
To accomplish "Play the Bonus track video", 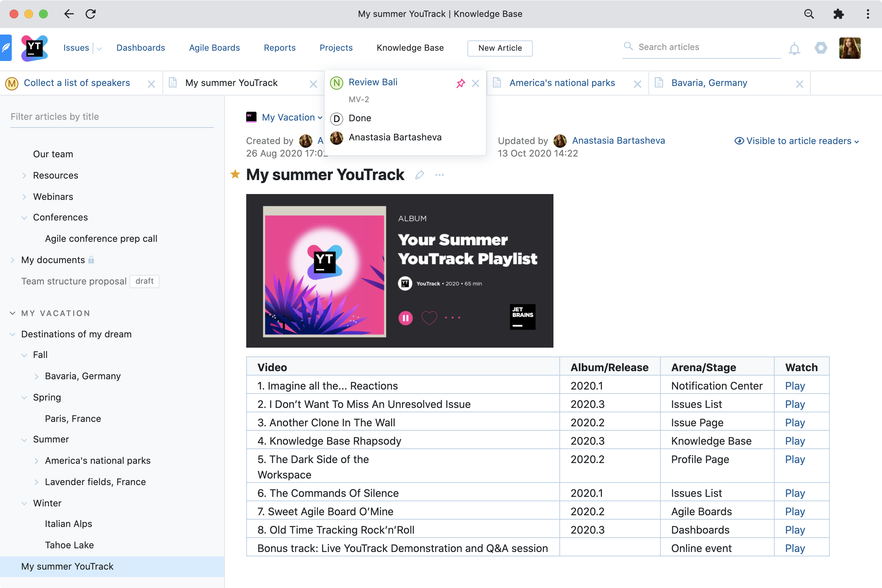I will (x=795, y=548).
